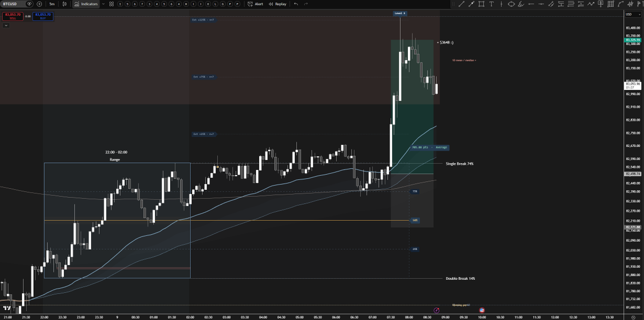644x320 pixels.
Task: Create a new Alert
Action: (x=255, y=4)
